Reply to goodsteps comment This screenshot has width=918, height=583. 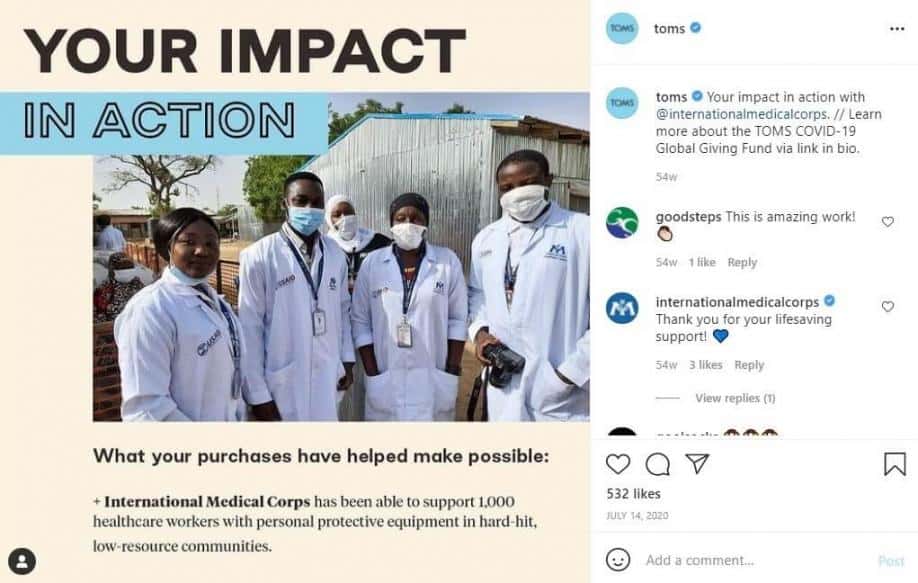click(742, 262)
